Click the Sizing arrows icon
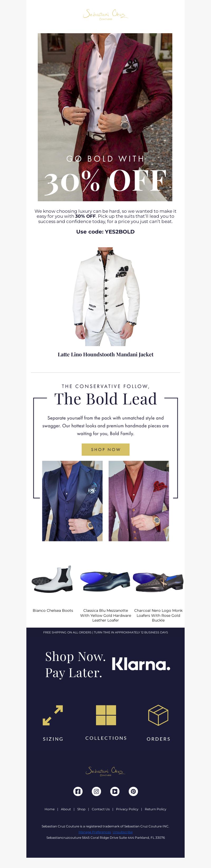Viewport: 211px width, 868px height. (53, 715)
